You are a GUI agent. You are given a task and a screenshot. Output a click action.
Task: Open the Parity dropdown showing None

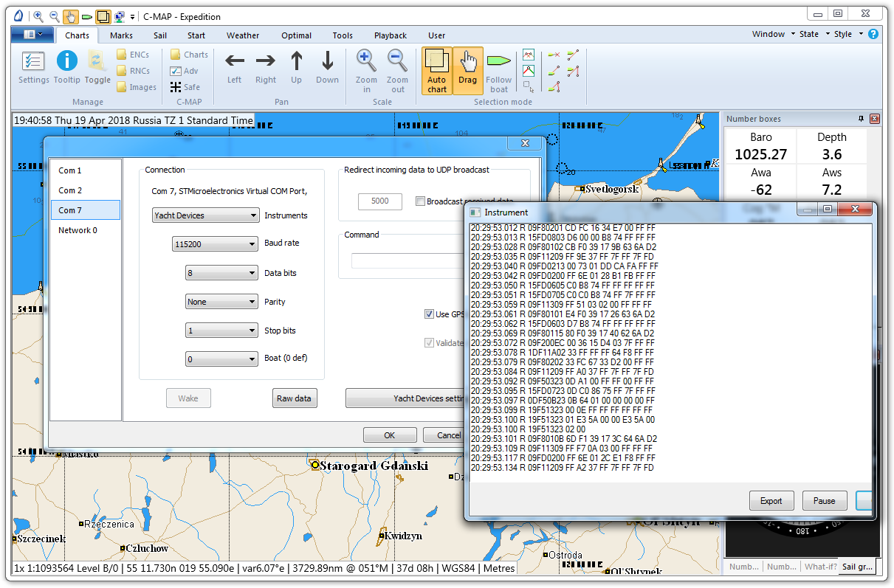click(x=221, y=302)
